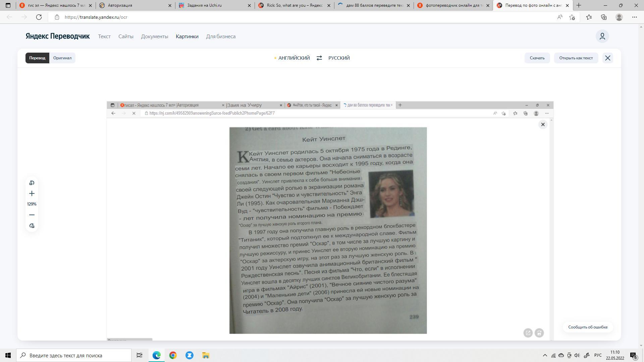Image resolution: width=644 pixels, height=362 pixels.
Task: Switch keyboard language РУС
Action: pos(598,355)
